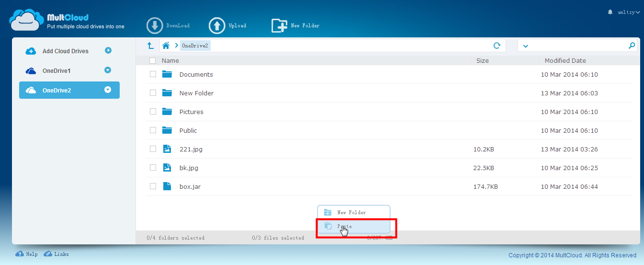Click the OneDrive2 breadcrumb segment
Screen dimensions: 644x265
pos(195,46)
